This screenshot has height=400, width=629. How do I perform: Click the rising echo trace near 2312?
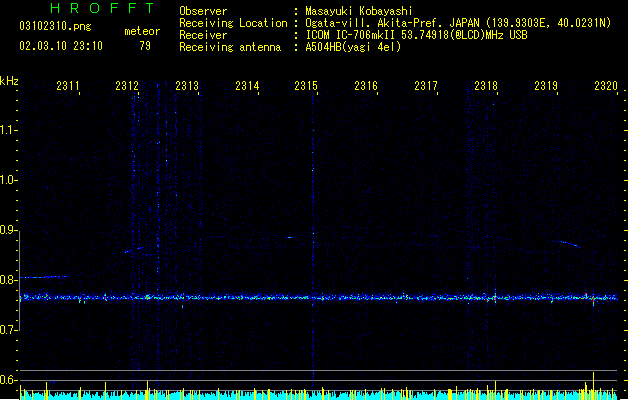tap(134, 250)
